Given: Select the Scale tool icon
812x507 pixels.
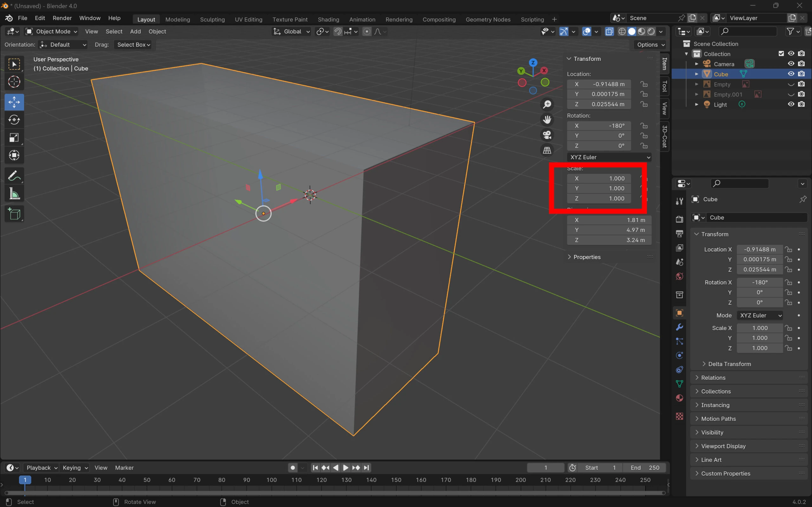Looking at the screenshot, I should 14,138.
